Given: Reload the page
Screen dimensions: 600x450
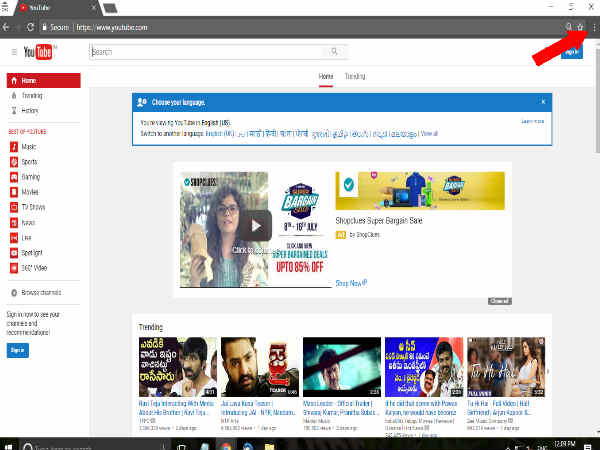Looking at the screenshot, I should 30,27.
